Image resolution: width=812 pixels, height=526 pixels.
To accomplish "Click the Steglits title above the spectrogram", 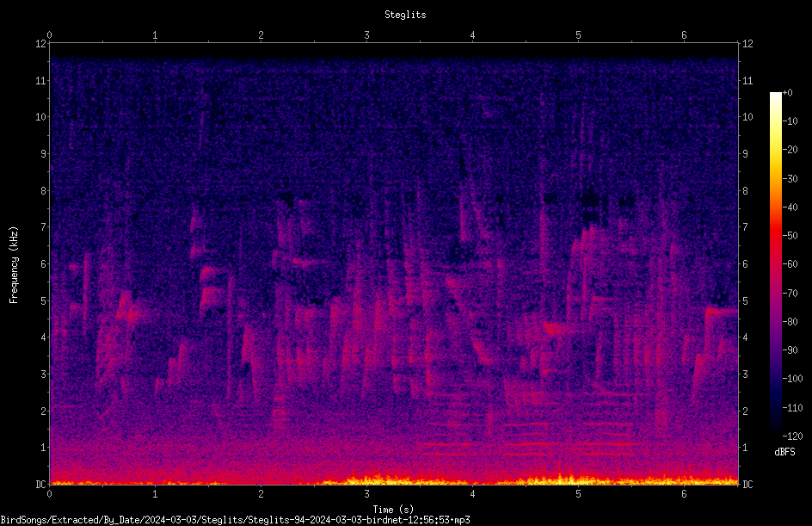I will 405,15.
